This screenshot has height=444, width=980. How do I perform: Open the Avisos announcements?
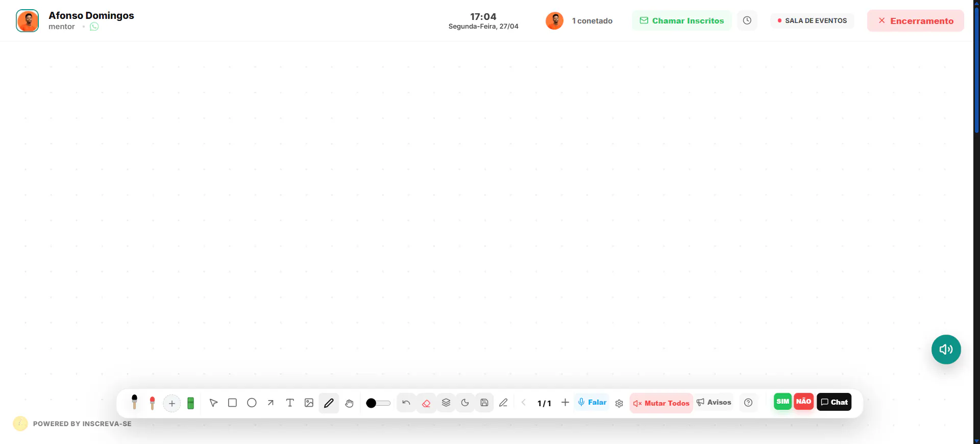tap(714, 402)
